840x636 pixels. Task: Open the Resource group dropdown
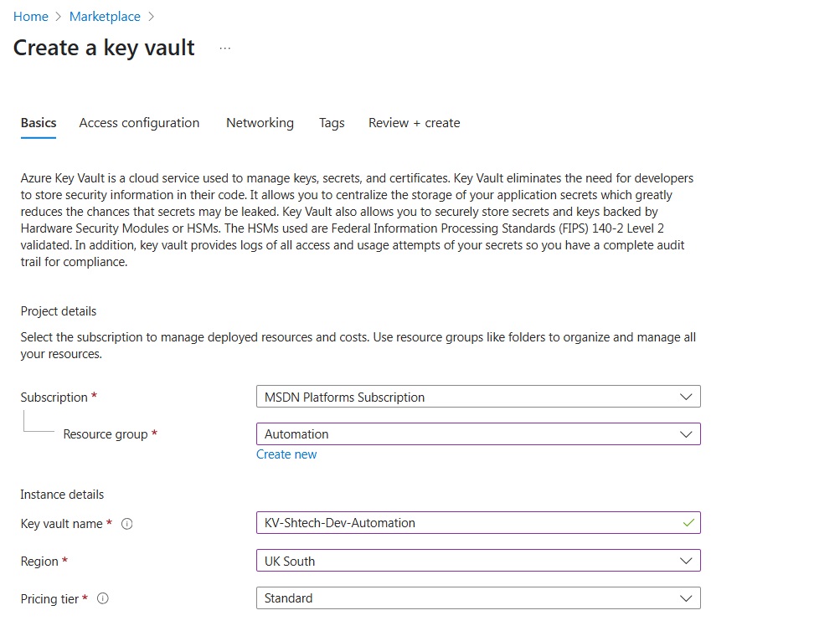pyautogui.click(x=477, y=433)
